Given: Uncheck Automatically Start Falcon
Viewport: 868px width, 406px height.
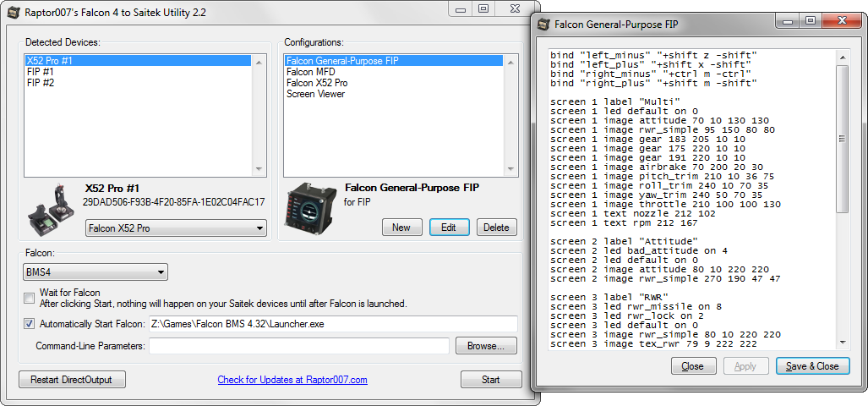Looking at the screenshot, I should (x=29, y=323).
